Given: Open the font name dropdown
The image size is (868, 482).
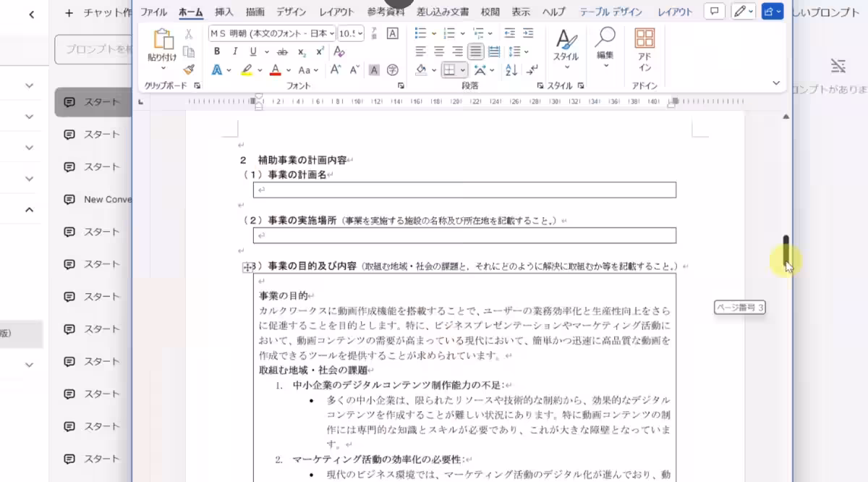Looking at the screenshot, I should point(332,33).
